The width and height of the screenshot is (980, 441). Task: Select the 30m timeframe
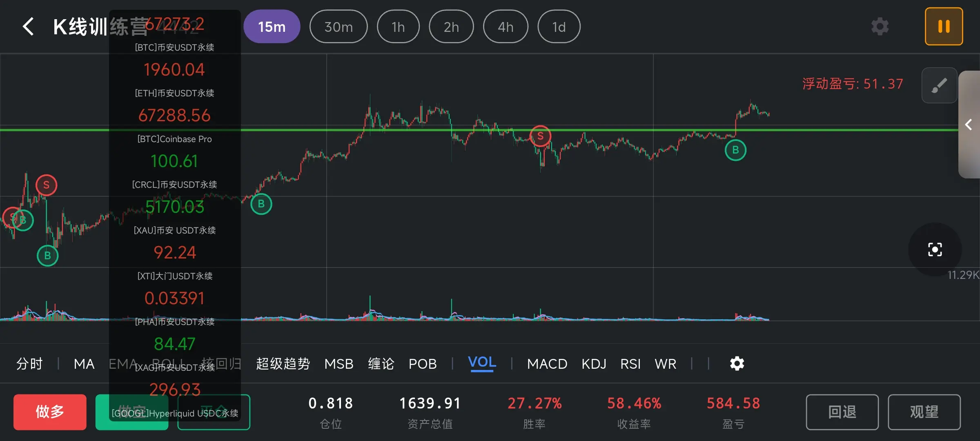[x=339, y=27]
